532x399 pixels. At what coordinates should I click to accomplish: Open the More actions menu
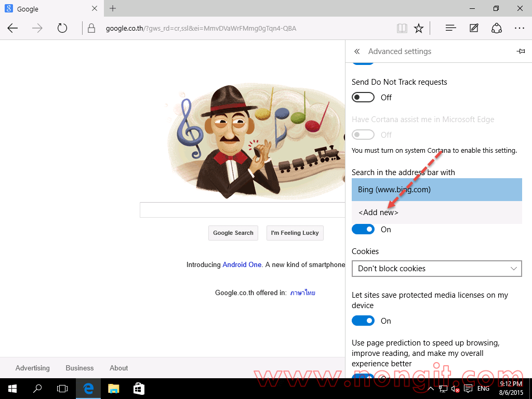point(519,28)
